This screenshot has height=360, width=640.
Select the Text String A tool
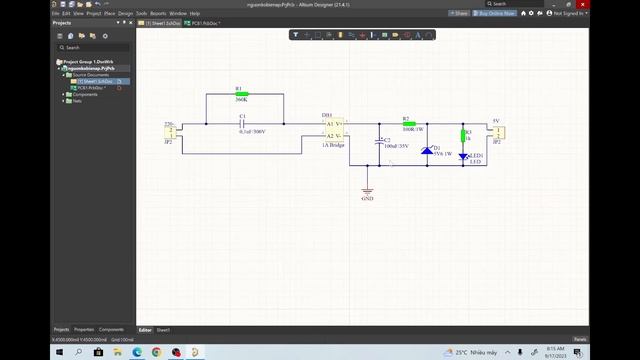418,35
